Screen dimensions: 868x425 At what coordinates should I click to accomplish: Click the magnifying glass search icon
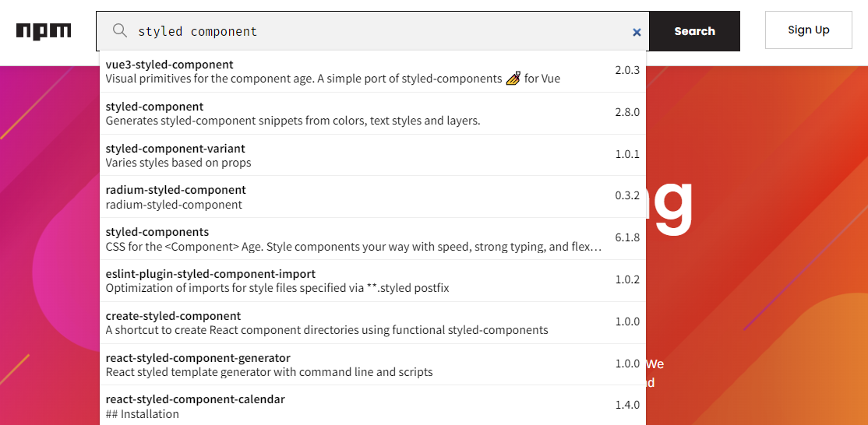pos(120,31)
